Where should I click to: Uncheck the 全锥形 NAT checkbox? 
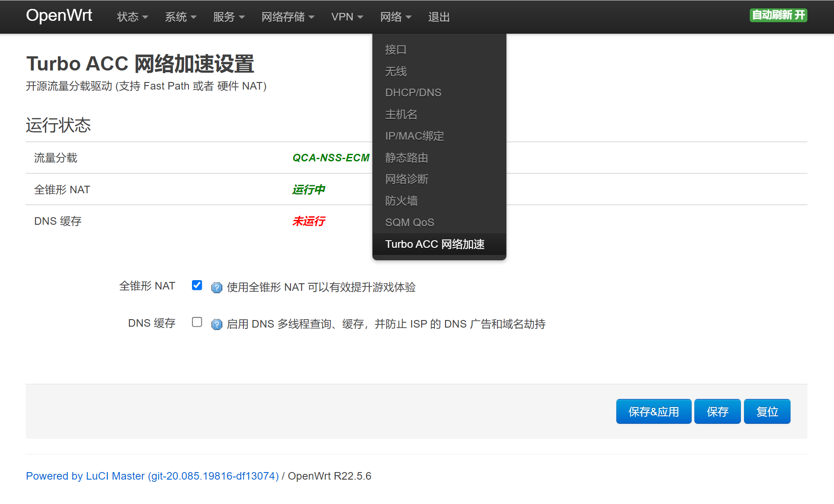pos(197,285)
